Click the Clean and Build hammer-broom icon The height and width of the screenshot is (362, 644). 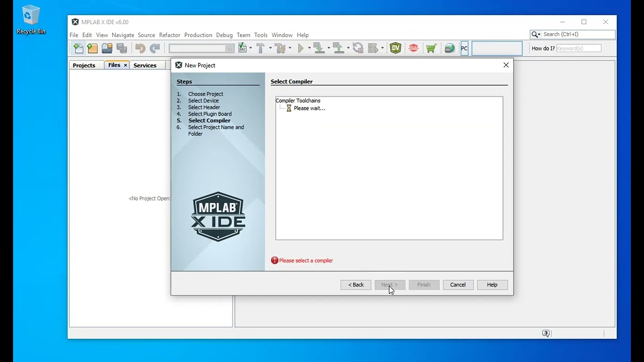[280, 48]
